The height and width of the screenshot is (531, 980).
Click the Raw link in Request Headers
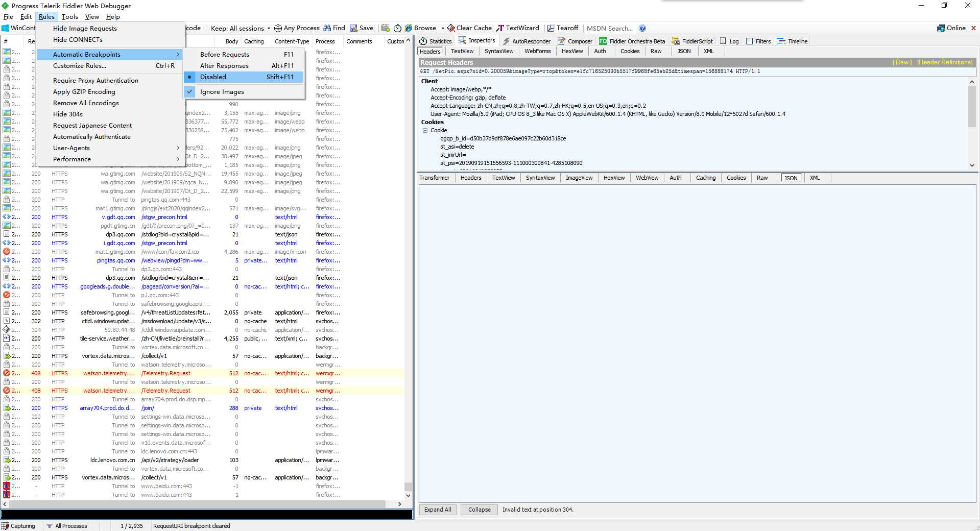coord(902,62)
